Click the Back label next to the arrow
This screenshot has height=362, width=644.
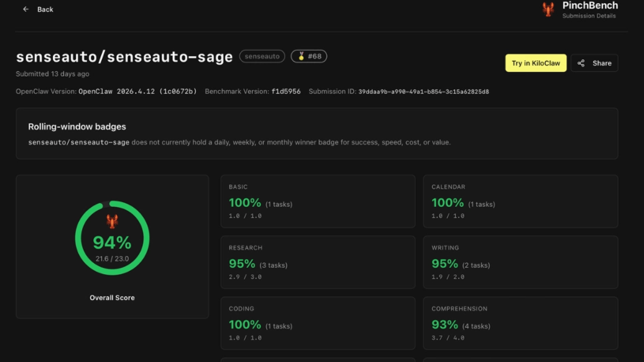pyautogui.click(x=45, y=9)
